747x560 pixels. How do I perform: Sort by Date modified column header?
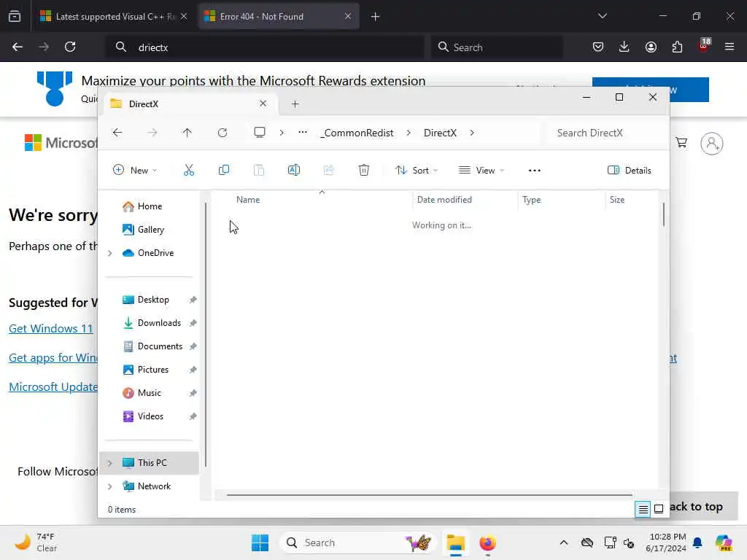[x=444, y=200]
